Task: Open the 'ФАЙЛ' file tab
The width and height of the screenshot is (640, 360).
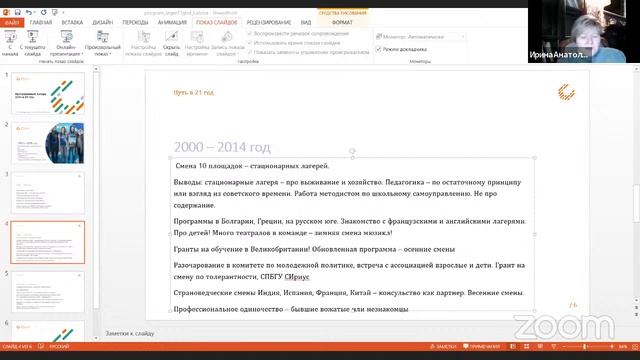Action: click(12, 22)
